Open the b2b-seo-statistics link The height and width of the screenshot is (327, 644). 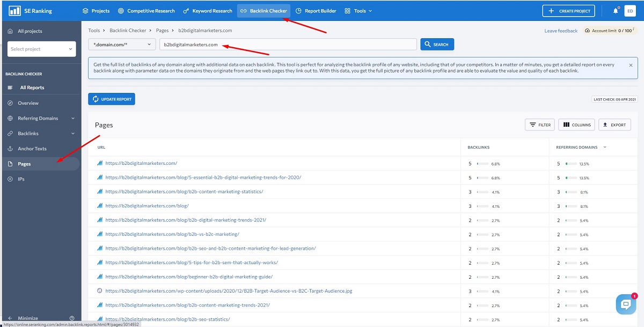coord(167,319)
